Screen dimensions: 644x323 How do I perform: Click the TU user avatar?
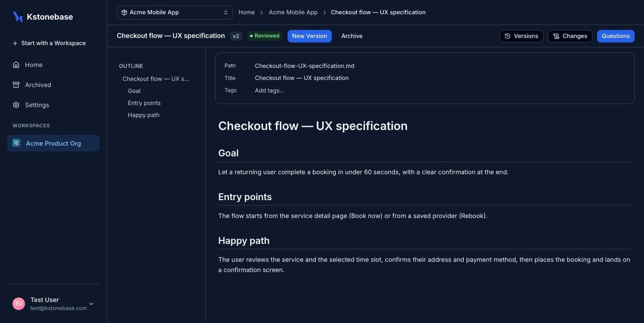(19, 304)
